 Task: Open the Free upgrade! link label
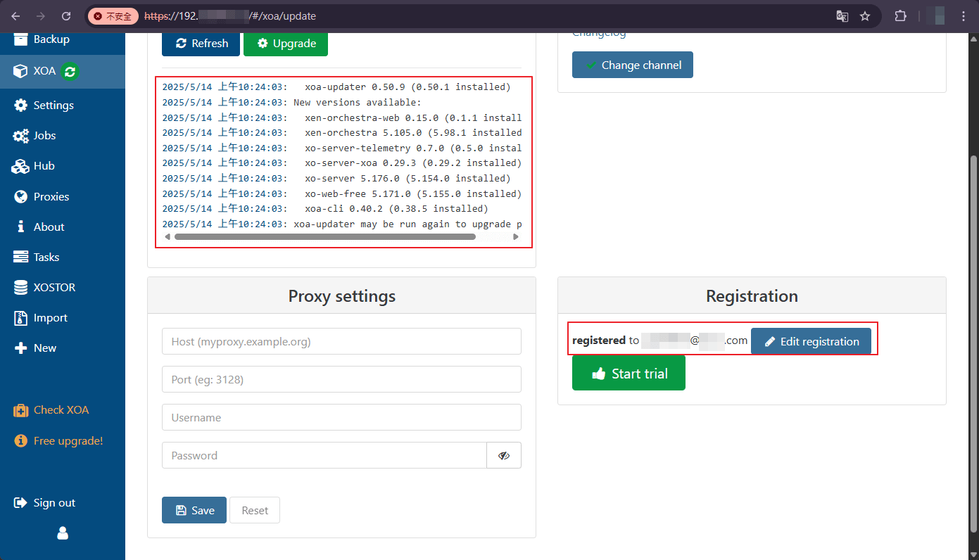coord(68,440)
